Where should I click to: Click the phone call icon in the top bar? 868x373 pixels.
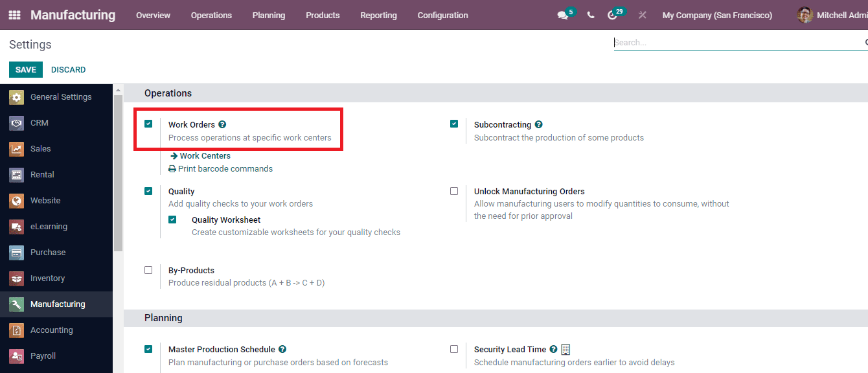pyautogui.click(x=590, y=14)
